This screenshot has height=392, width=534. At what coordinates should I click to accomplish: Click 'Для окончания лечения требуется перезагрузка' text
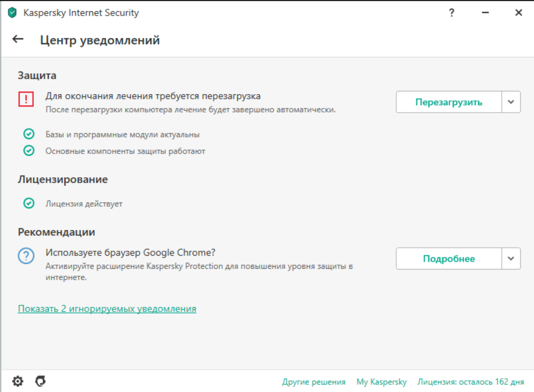[x=153, y=96]
